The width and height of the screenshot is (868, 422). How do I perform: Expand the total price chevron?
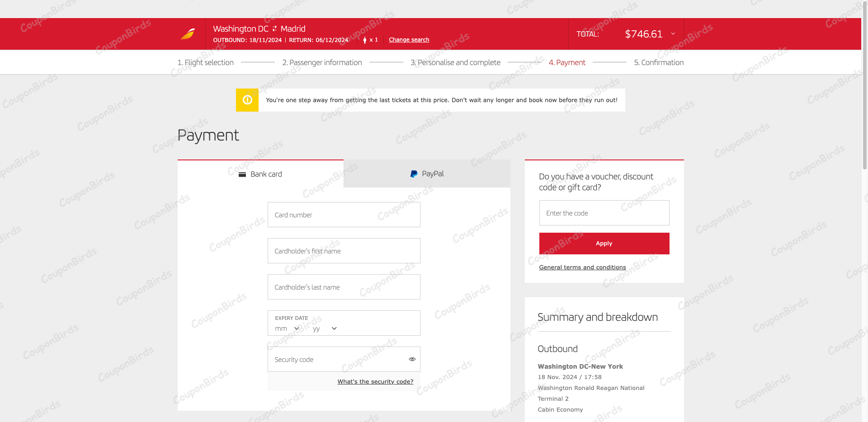673,34
